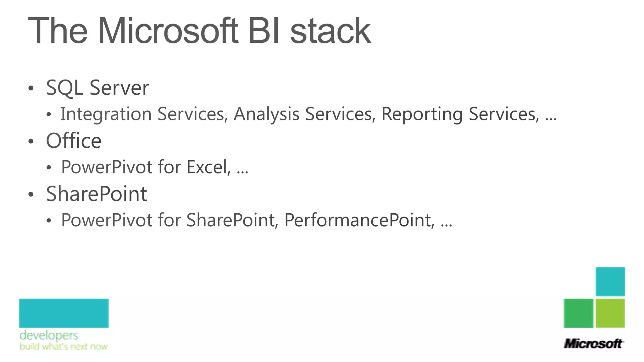Click the teal rectangle above 'developers'
644x362 pixels.
[64, 313]
